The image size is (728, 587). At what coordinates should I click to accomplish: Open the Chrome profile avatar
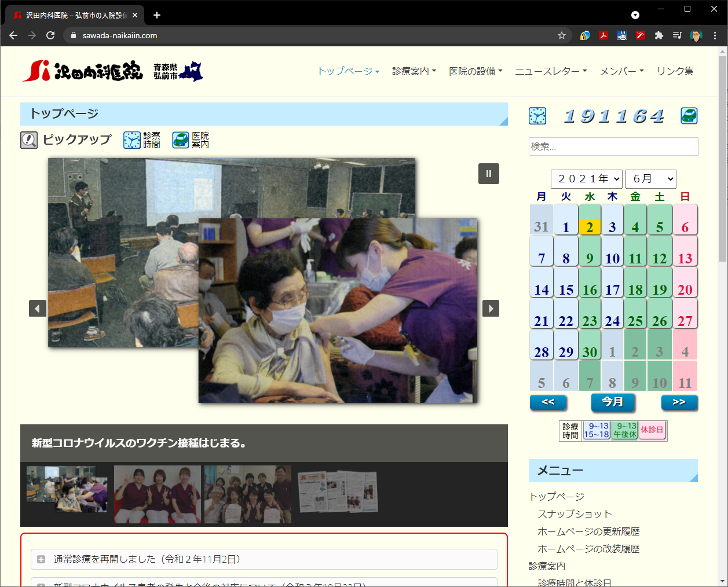pos(696,35)
